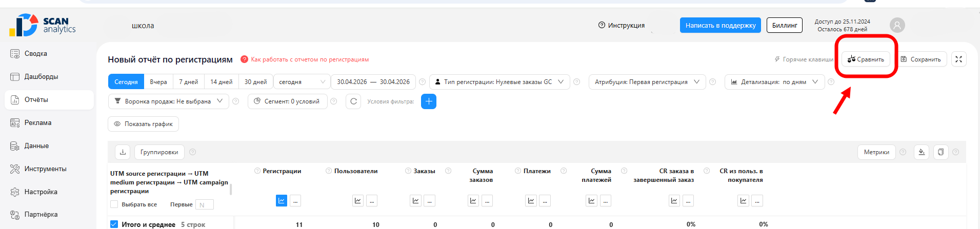Image resolution: width=980 pixels, height=229 pixels.
Task: Open help icon after Атрибуция dropdown
Action: 712,82
